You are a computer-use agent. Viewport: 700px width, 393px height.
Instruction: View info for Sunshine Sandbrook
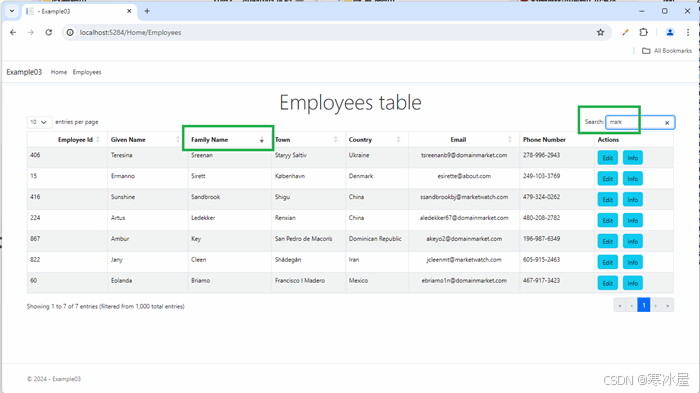click(633, 200)
